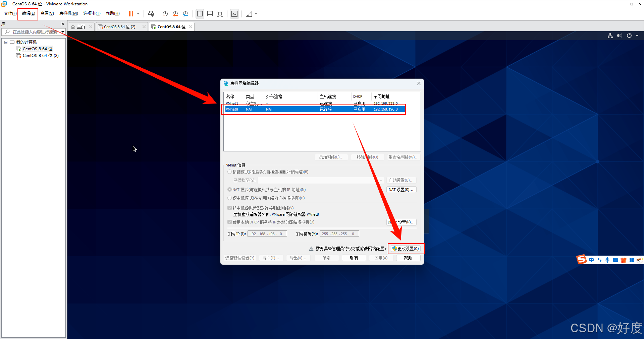
Task: Click the Sogou input method S logo
Action: click(582, 260)
